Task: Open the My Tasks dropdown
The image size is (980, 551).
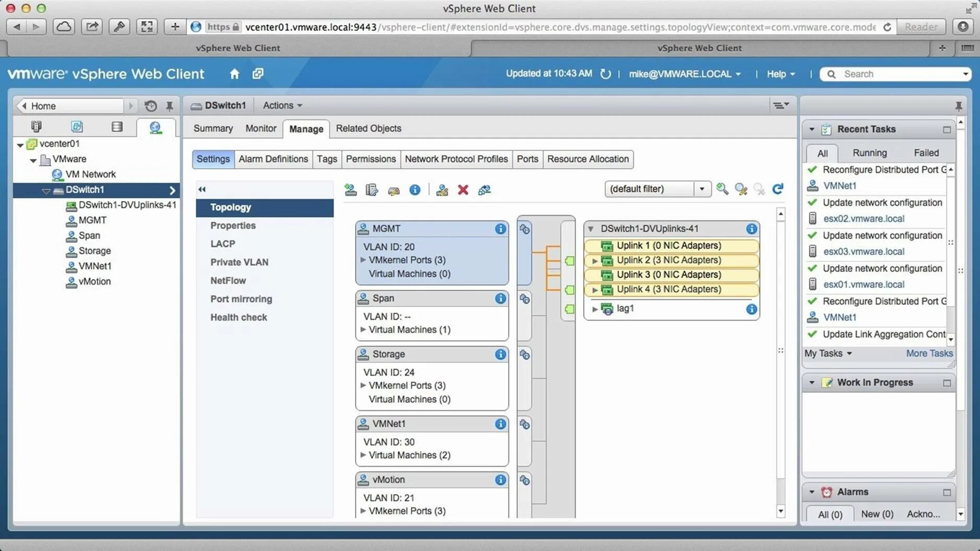Action: pyautogui.click(x=828, y=354)
